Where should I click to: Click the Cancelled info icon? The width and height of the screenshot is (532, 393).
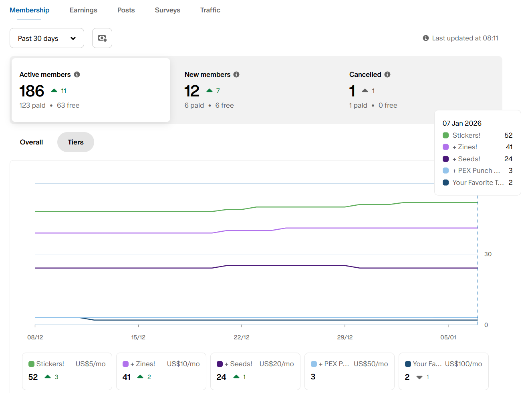coord(387,74)
